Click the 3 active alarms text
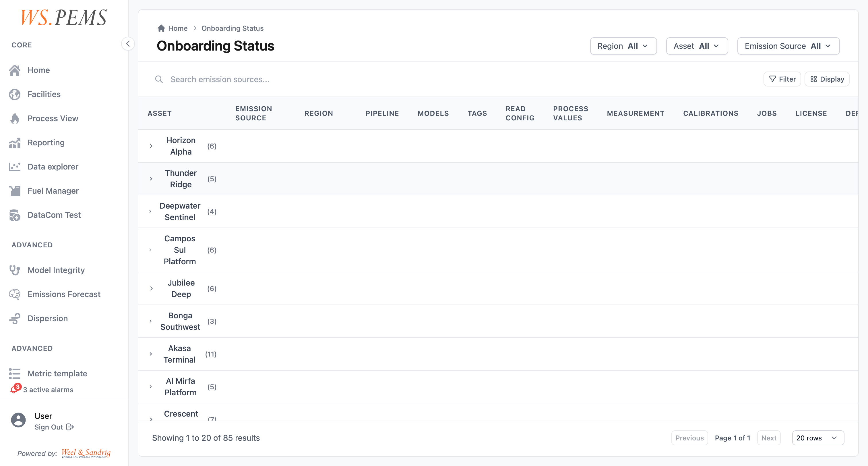 coord(48,390)
